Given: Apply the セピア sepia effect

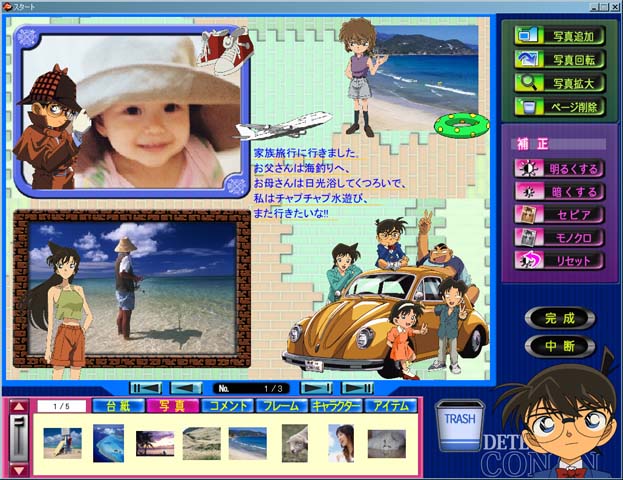Looking at the screenshot, I should tap(559, 215).
